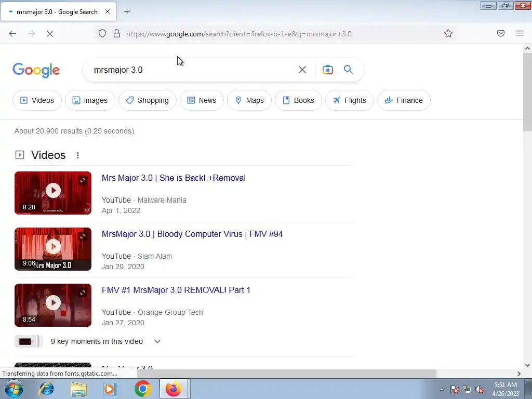532x399 pixels.
Task: Switch to Shopping results
Action: coord(148,100)
